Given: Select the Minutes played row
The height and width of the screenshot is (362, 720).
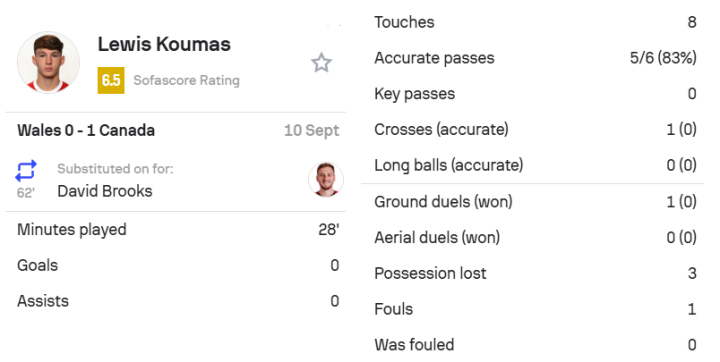Looking at the screenshot, I should pos(178,230).
